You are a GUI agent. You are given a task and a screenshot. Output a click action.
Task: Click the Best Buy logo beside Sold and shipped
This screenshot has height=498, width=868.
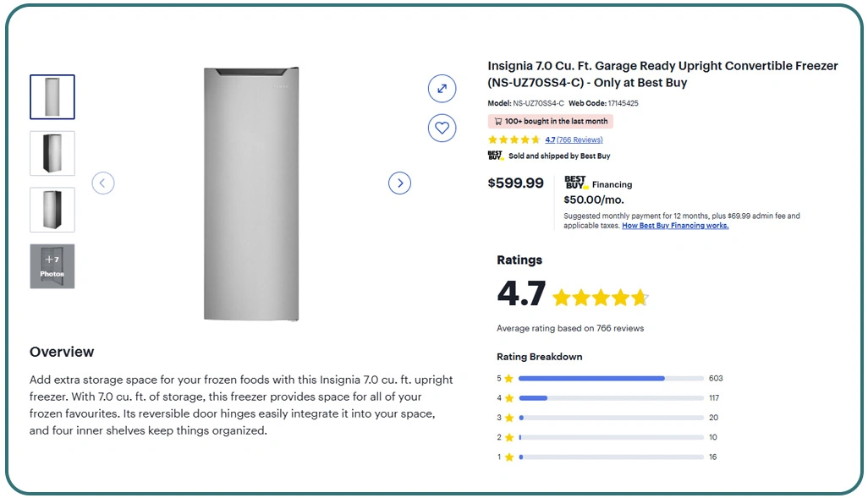click(x=496, y=156)
